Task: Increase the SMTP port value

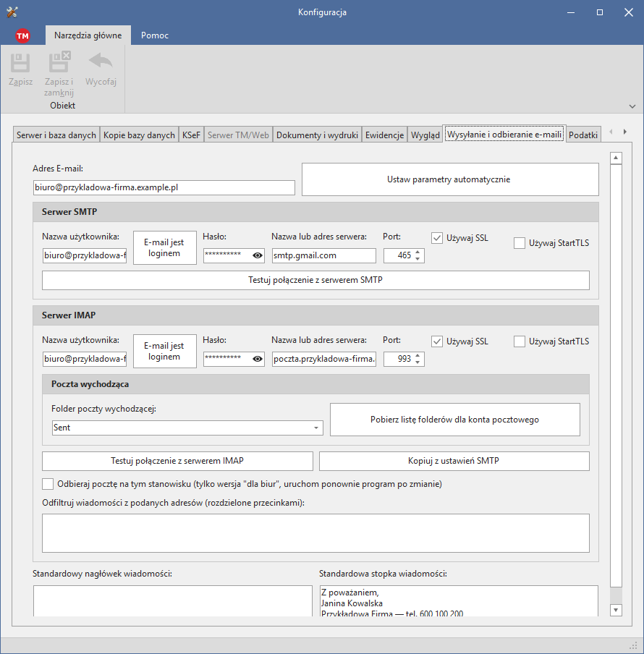Action: pos(418,252)
